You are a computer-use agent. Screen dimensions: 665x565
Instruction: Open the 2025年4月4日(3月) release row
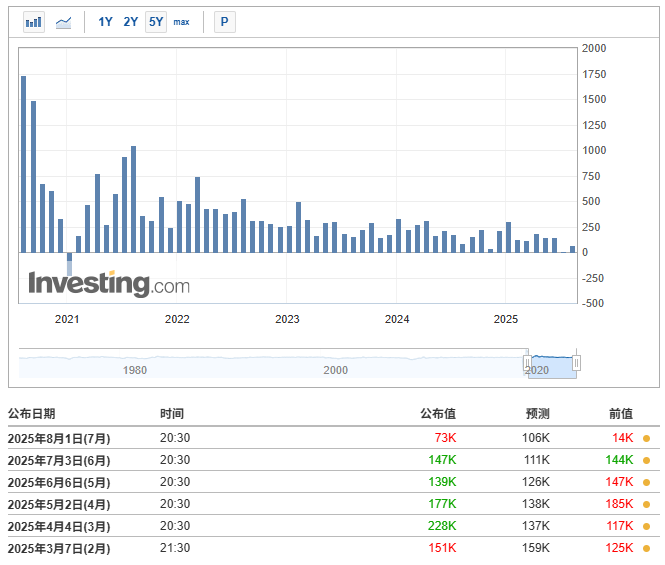coord(59,526)
